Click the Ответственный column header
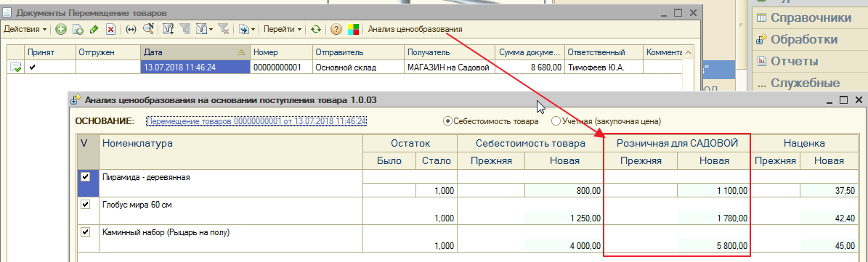Image resolution: width=868 pixels, height=262 pixels. click(x=604, y=52)
